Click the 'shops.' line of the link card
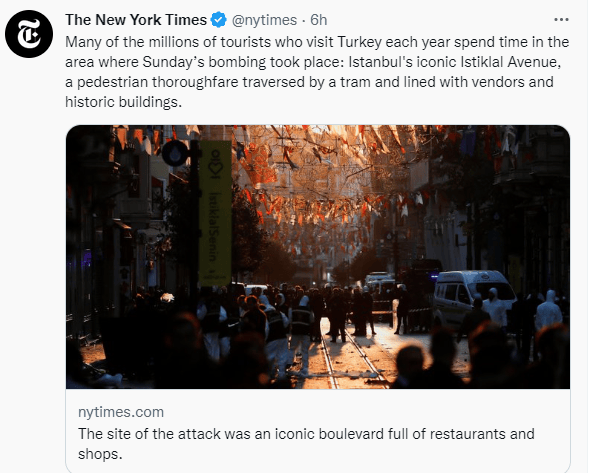Viewport: 596px width, 473px height. coord(100,454)
